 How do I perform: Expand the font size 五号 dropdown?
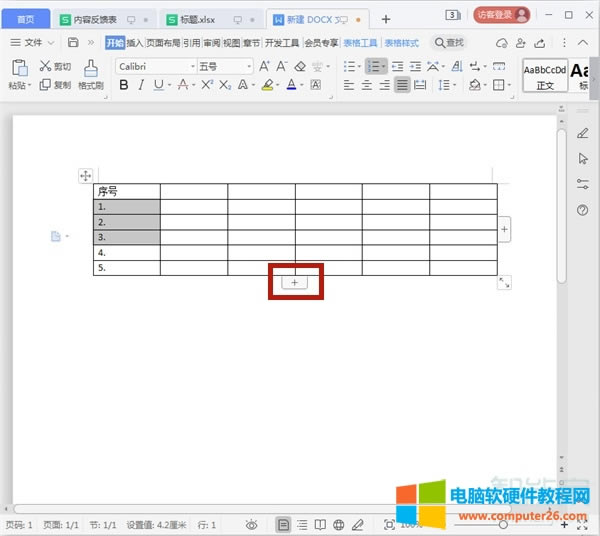point(224,66)
